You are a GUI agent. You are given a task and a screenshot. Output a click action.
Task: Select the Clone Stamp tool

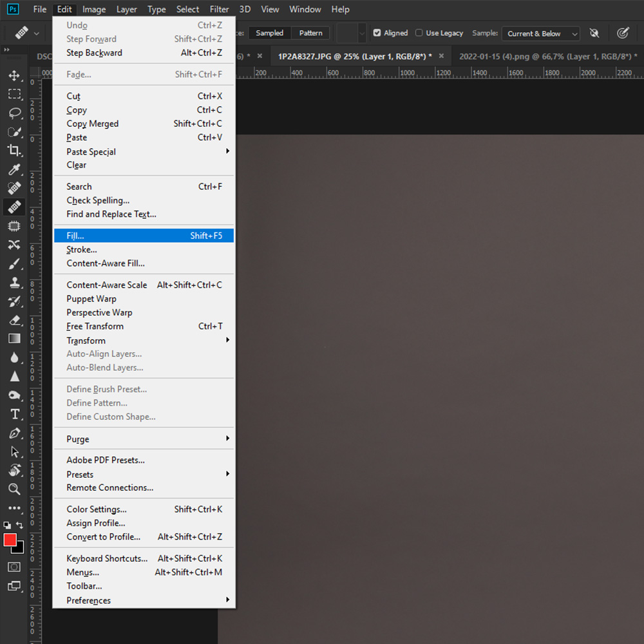coord(14,282)
